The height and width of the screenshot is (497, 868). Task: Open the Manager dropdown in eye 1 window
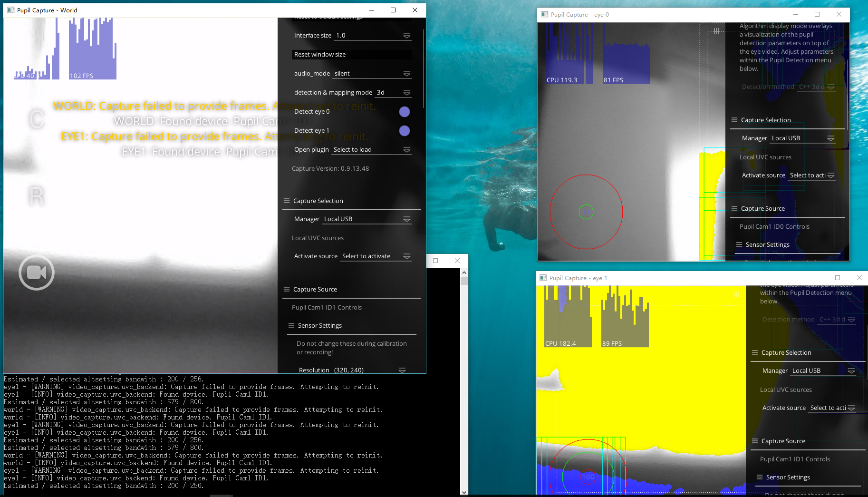823,371
